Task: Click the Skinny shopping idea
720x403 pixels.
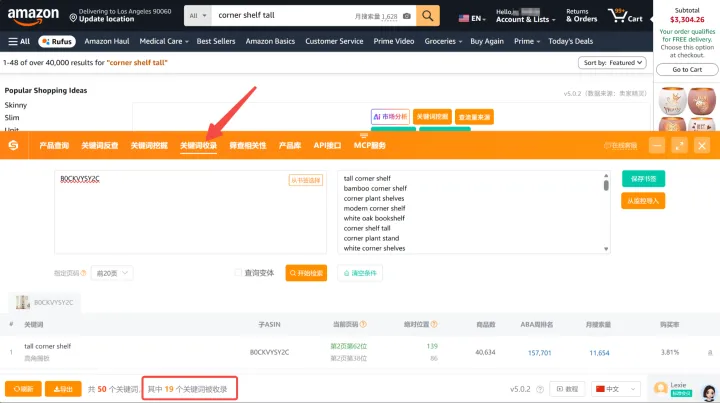Action: click(16, 105)
